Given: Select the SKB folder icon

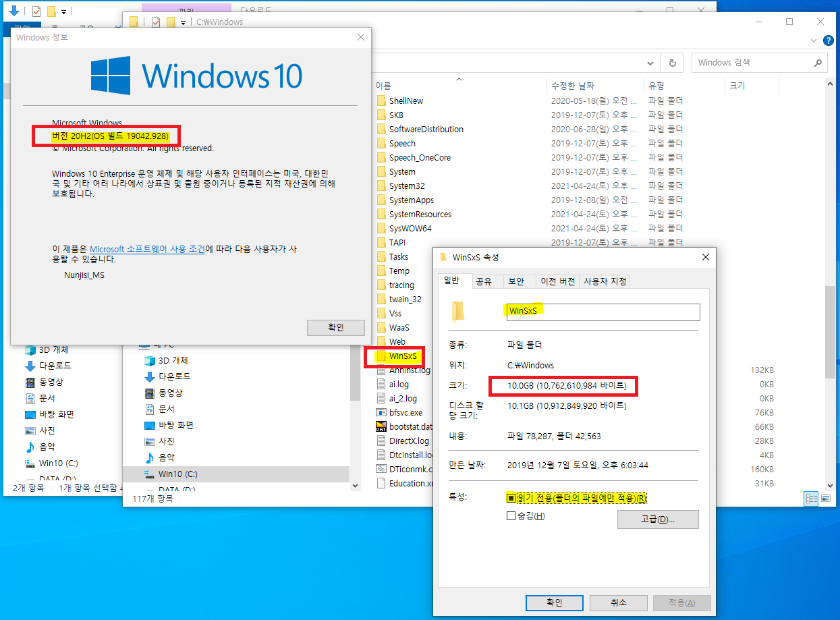Looking at the screenshot, I should [x=381, y=115].
